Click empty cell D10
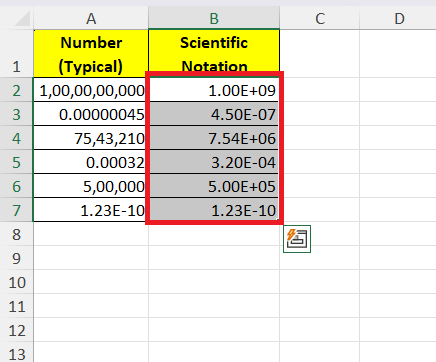The height and width of the screenshot is (362, 436). pos(398,282)
